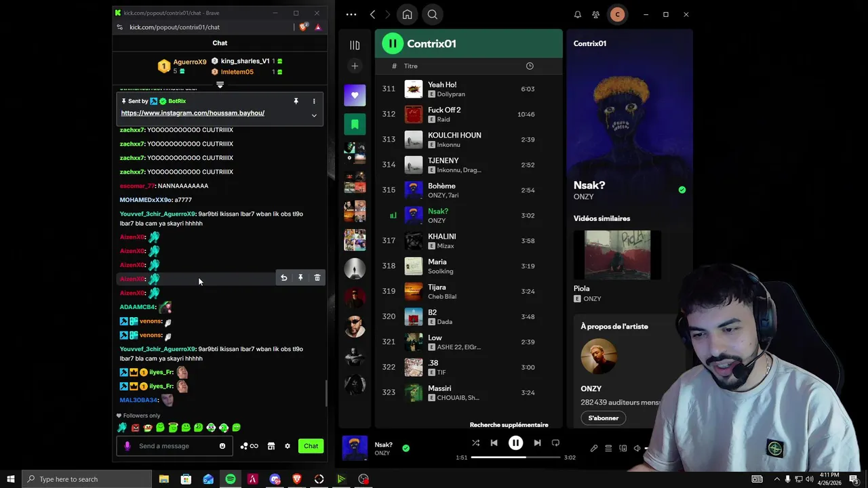Pause playback in the Contrix01 playlist header
The height and width of the screenshot is (488, 868).
392,43
